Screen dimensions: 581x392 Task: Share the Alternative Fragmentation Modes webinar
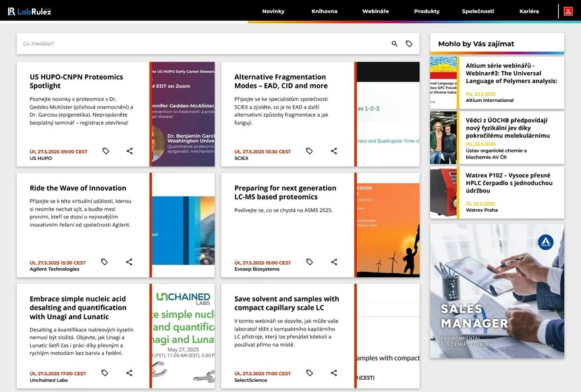pyautogui.click(x=334, y=151)
